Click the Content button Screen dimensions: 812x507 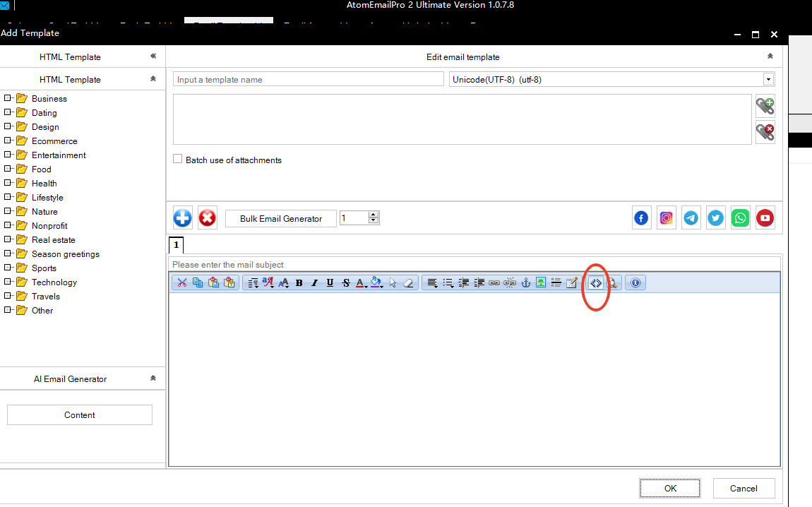pos(80,414)
